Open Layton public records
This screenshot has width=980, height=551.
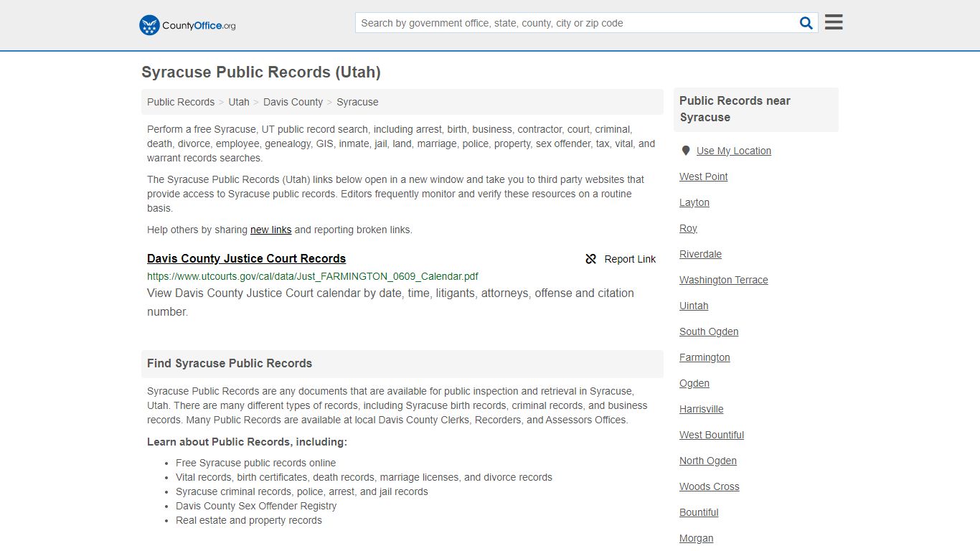click(x=694, y=202)
